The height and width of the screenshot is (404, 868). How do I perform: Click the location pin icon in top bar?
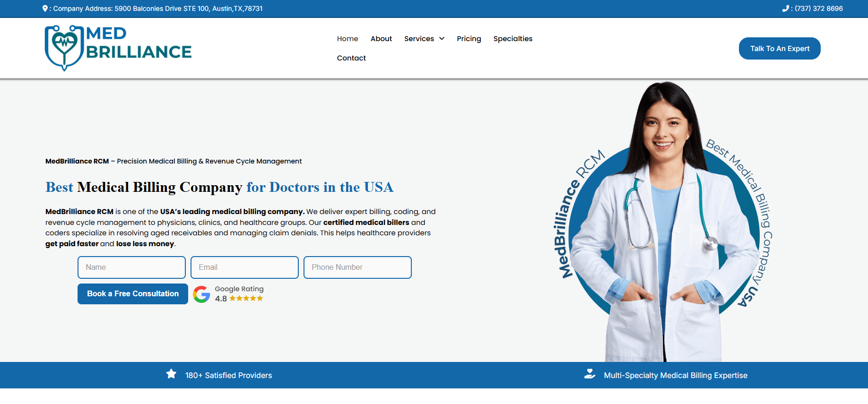(45, 9)
